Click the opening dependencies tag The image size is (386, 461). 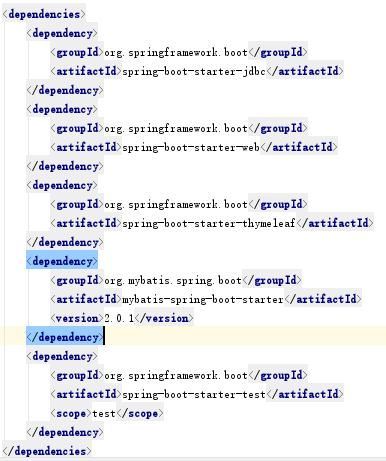(44, 14)
